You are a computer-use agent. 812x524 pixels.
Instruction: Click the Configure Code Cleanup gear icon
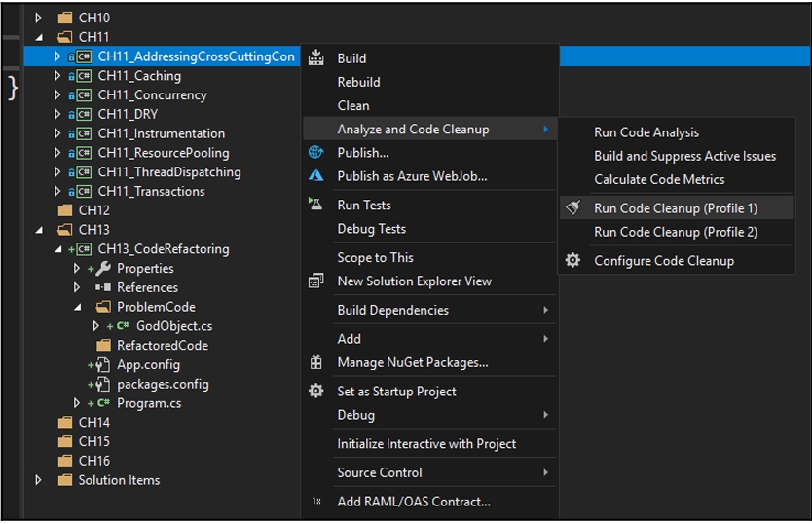[573, 260]
